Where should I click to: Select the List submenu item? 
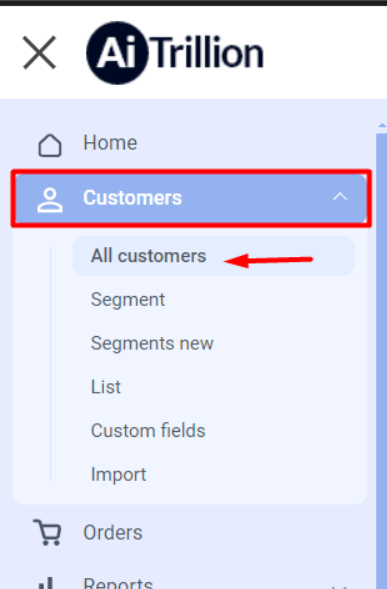[106, 387]
